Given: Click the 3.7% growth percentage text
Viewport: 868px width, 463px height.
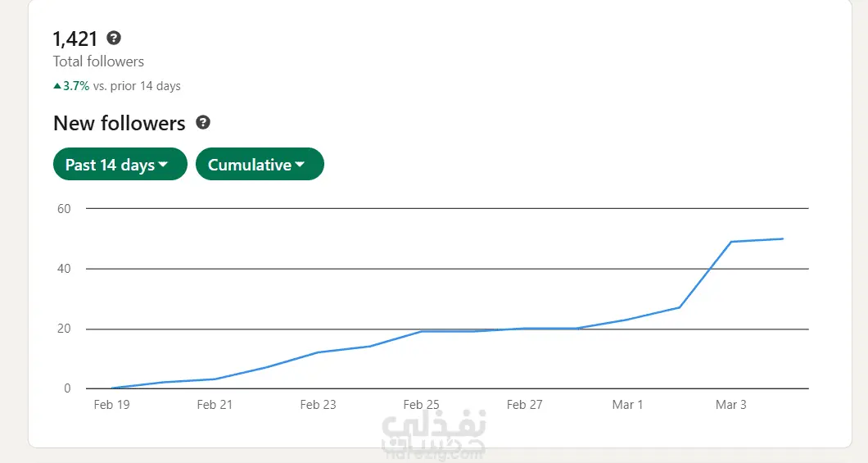Looking at the screenshot, I should 76,86.
